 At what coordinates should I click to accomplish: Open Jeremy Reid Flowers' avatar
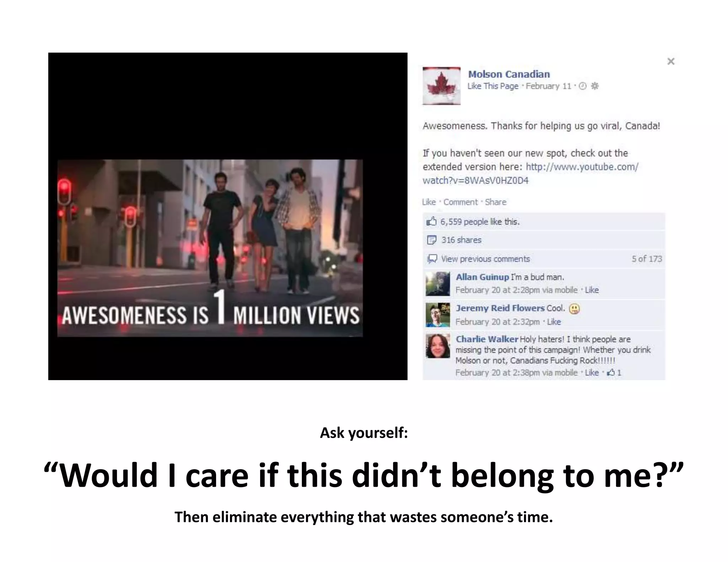pos(438,315)
